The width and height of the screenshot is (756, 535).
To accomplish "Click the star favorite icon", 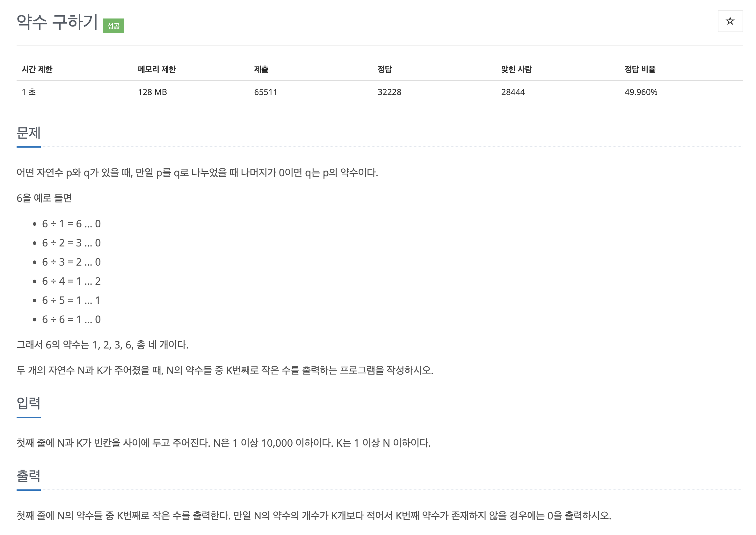I will (x=730, y=21).
